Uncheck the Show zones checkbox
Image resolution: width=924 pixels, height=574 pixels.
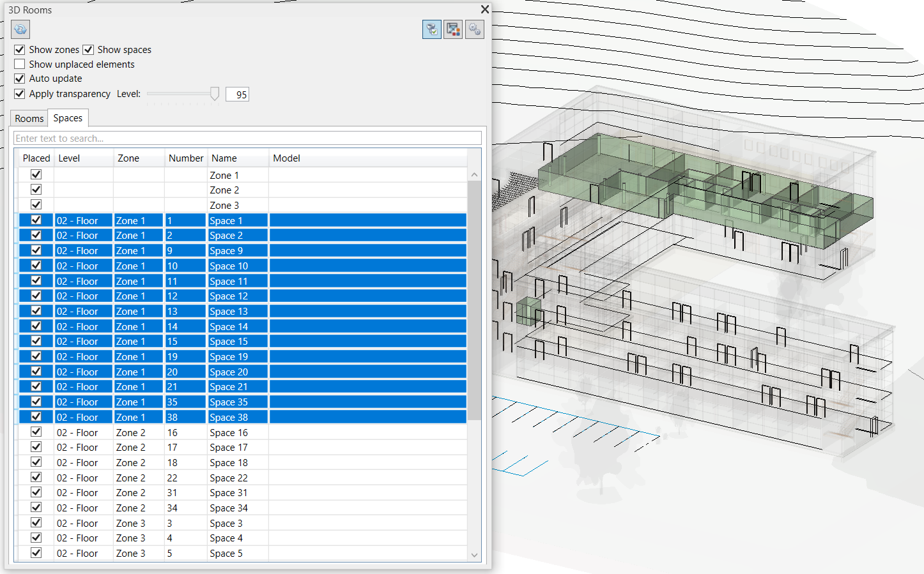[x=20, y=50]
